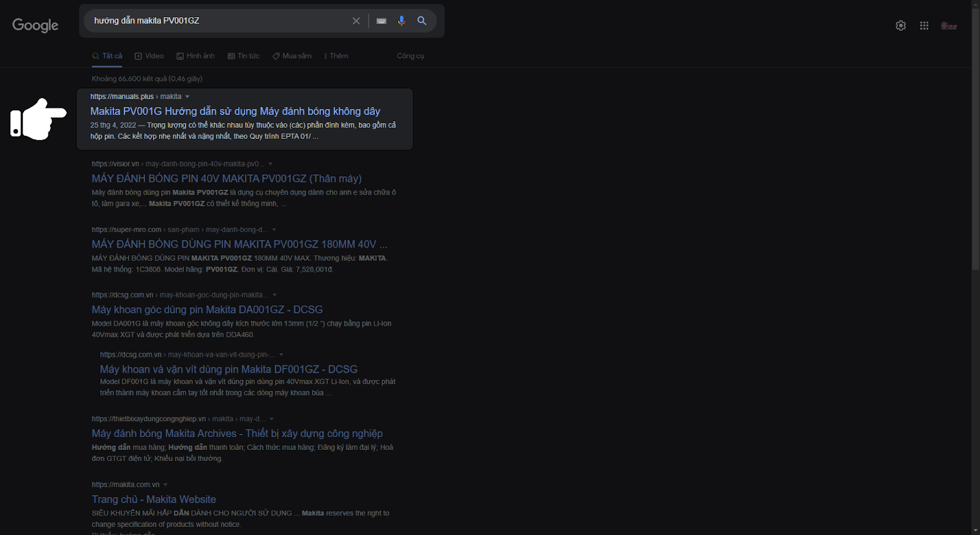Select the Tất cả tab
The image size is (980, 535).
pos(107,56)
